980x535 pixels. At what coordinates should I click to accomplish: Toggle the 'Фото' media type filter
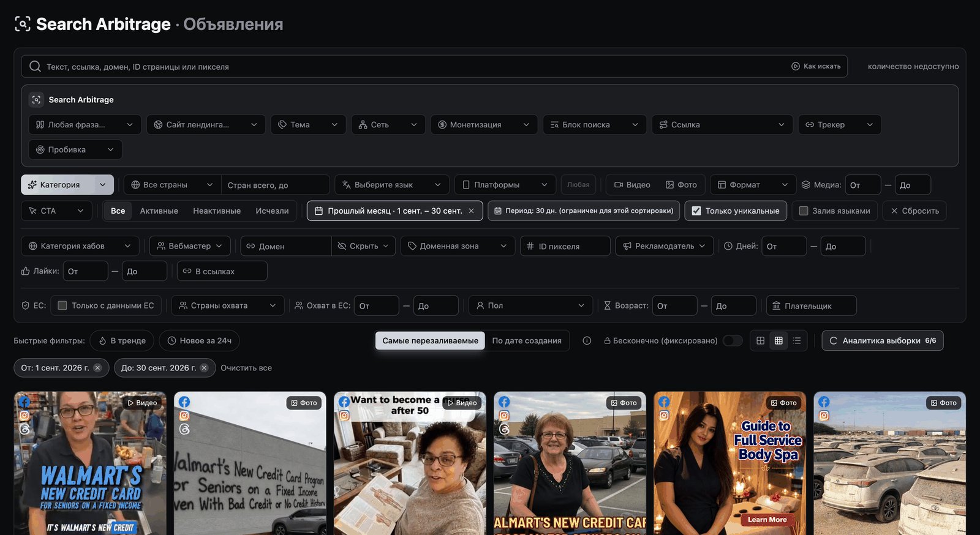(x=681, y=185)
